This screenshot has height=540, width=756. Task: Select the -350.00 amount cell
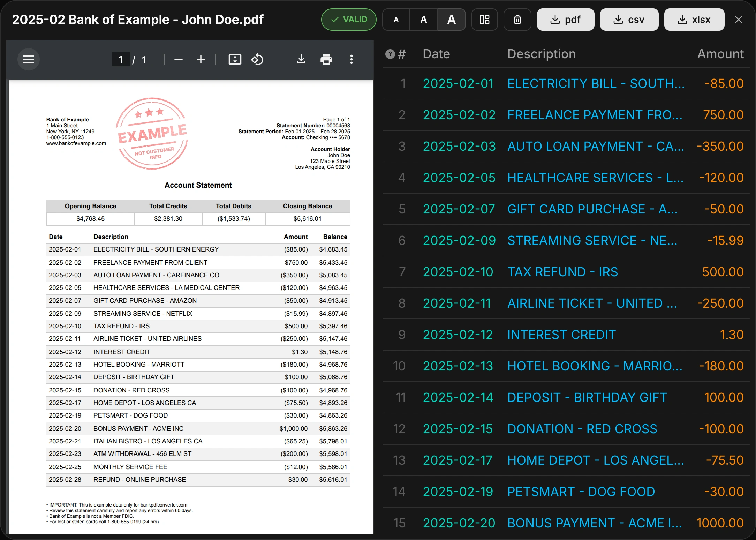[720, 147]
